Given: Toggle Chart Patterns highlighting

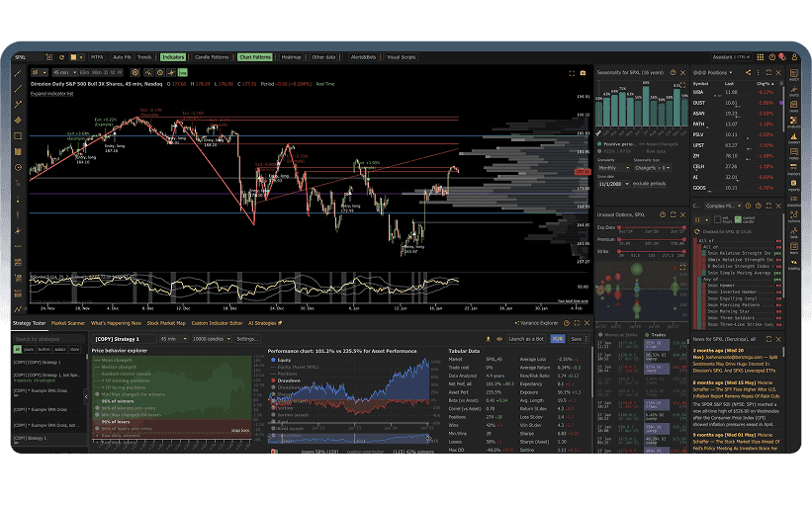Looking at the screenshot, I should [255, 57].
